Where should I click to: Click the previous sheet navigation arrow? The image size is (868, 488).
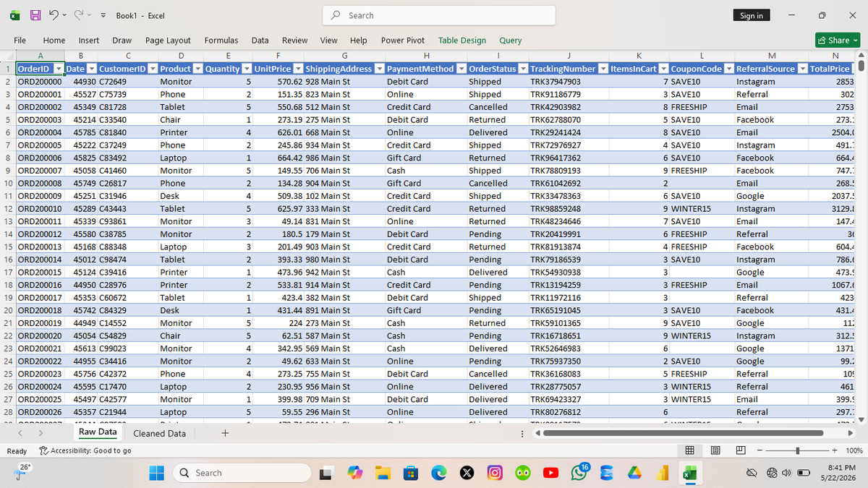coord(21,433)
